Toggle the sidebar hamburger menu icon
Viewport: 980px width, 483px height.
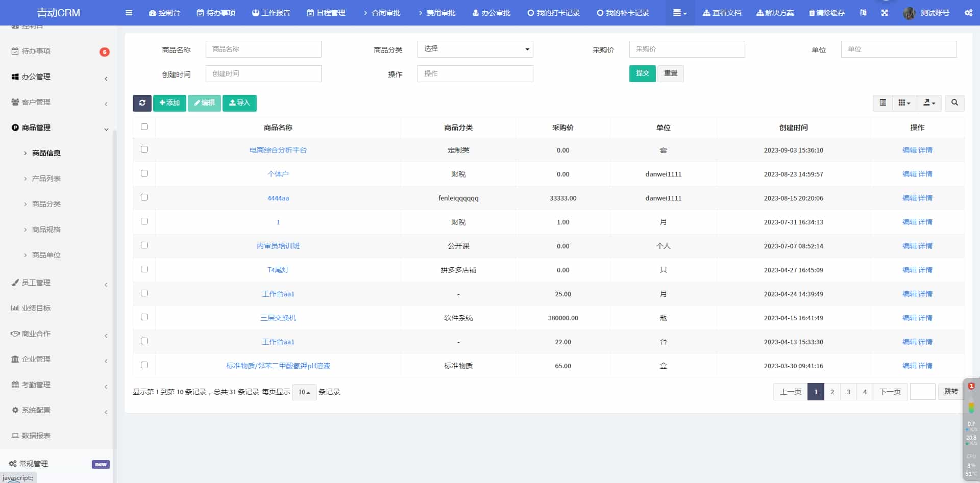tap(129, 13)
